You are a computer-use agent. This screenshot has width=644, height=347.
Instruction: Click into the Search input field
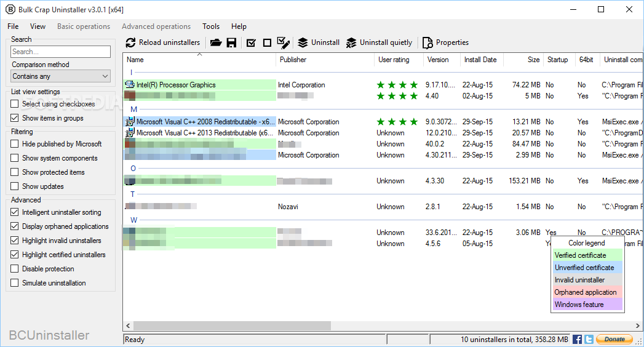pyautogui.click(x=60, y=51)
